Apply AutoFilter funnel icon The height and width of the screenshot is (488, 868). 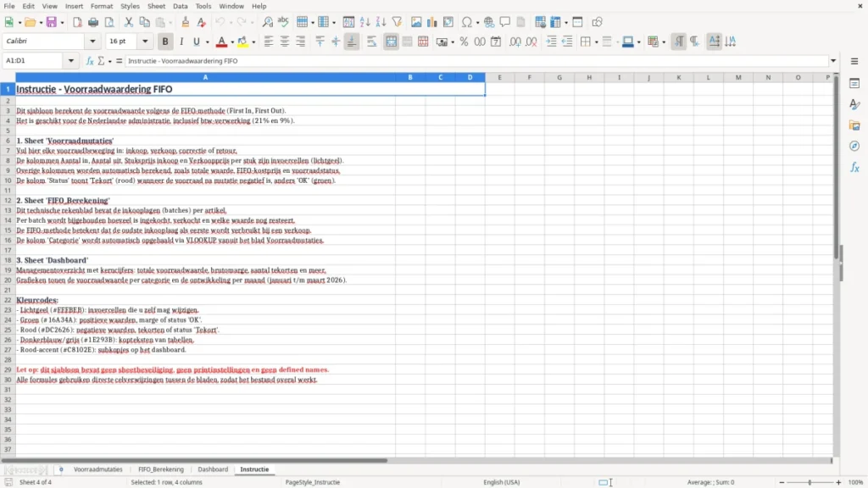[397, 22]
